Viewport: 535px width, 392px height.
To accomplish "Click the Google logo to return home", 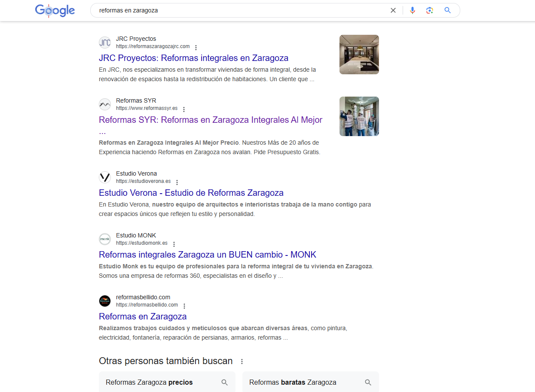I will pos(55,10).
